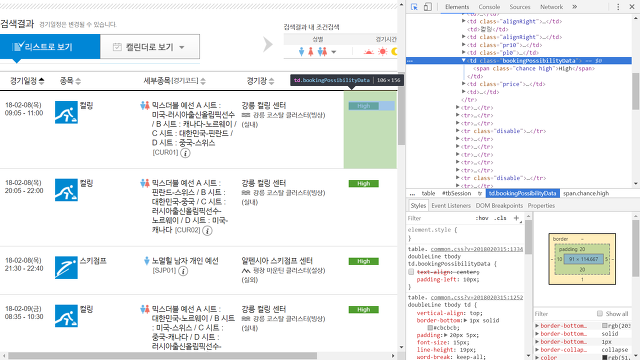The width and height of the screenshot is (640, 360).
Task: Filter results by the mixed gender icon
Action: click(322, 52)
